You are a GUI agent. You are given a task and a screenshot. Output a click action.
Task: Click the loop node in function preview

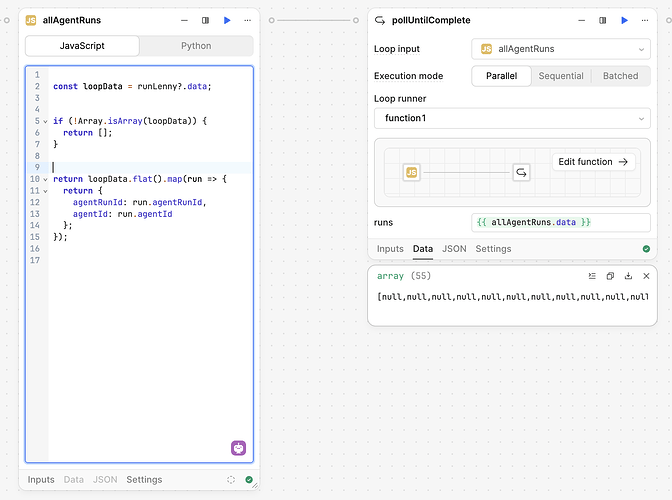521,172
